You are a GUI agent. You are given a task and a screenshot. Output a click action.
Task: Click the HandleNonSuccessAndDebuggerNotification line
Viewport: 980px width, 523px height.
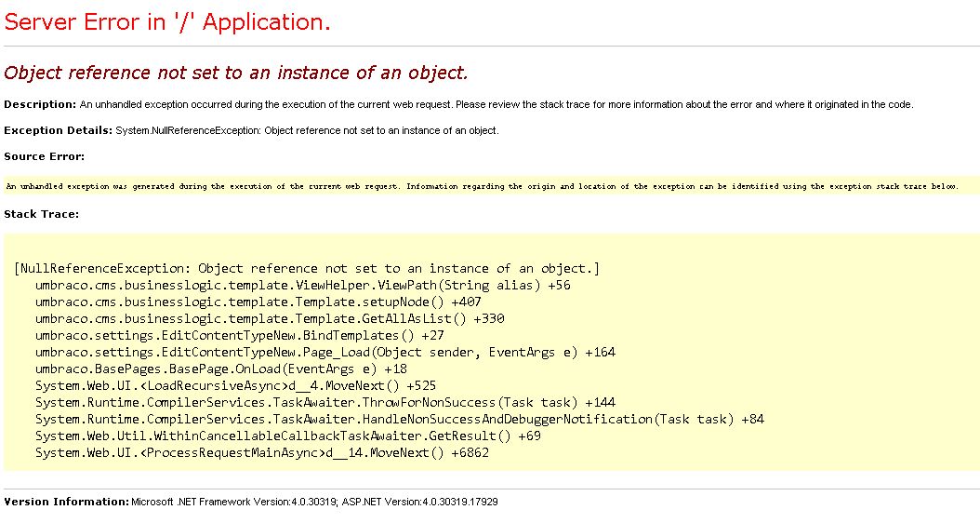tap(400, 419)
